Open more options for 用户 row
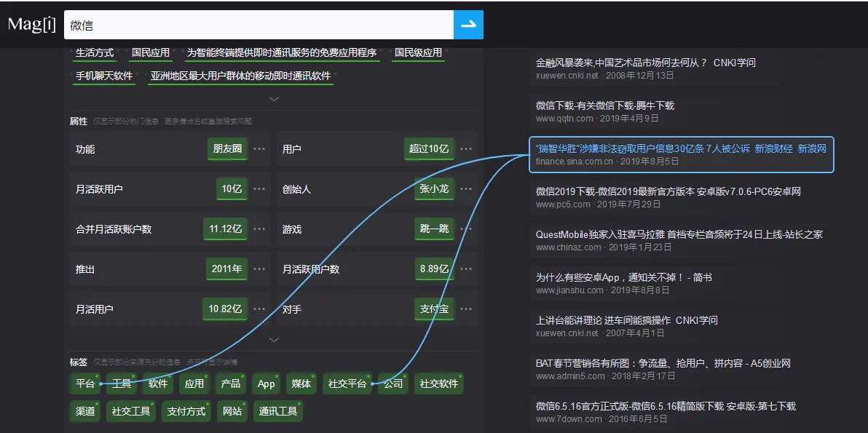 tap(466, 148)
